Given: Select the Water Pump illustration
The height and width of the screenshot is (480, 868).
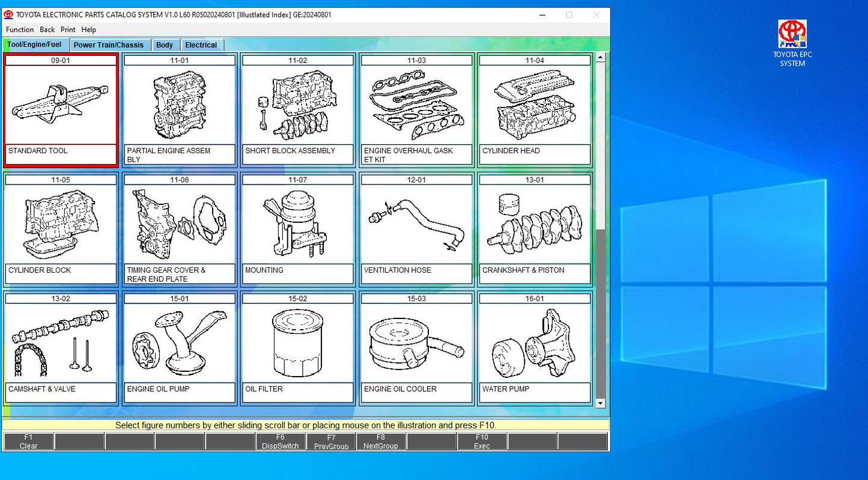Looking at the screenshot, I should [535, 342].
